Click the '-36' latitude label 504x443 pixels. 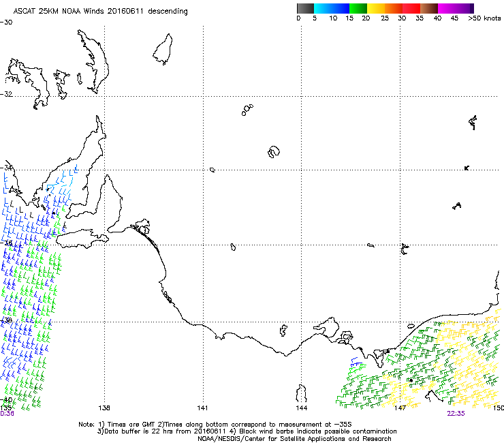[6, 243]
